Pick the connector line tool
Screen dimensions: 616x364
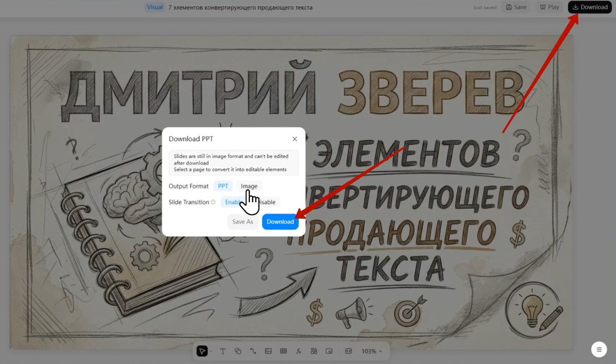[253, 351]
